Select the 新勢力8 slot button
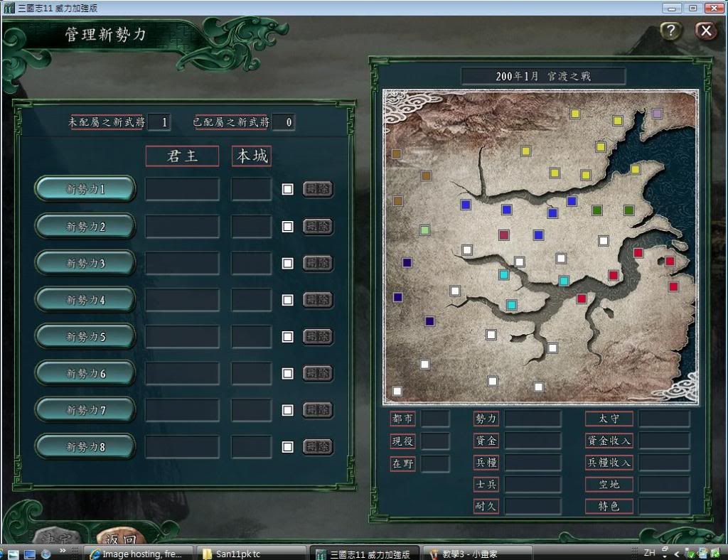The image size is (728, 560). tap(85, 446)
